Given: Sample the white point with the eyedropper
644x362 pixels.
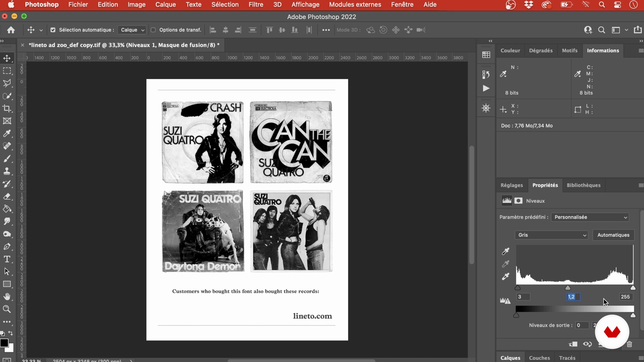Looking at the screenshot, I should pos(505,277).
